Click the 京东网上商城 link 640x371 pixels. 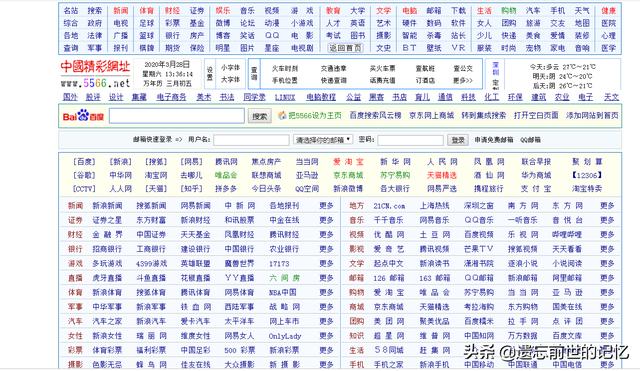(431, 116)
